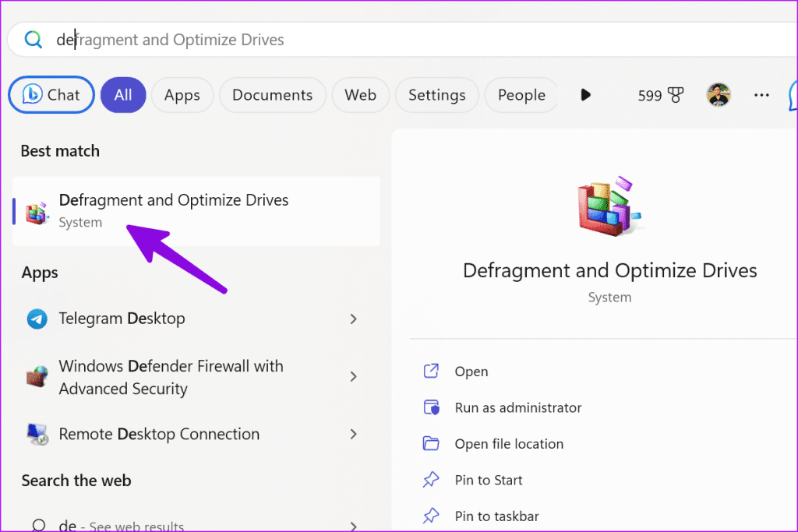Open the ellipsis options menu
Image resolution: width=798 pixels, height=532 pixels.
tap(761, 94)
